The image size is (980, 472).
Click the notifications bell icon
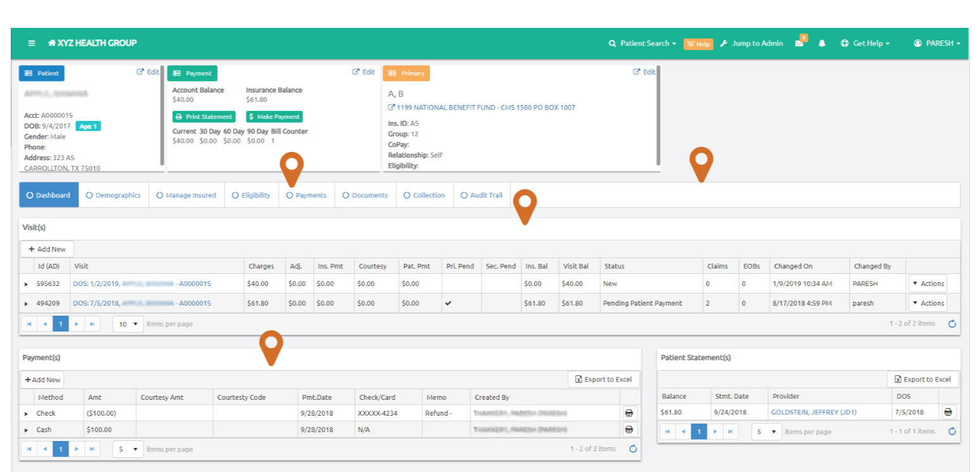[x=822, y=43]
